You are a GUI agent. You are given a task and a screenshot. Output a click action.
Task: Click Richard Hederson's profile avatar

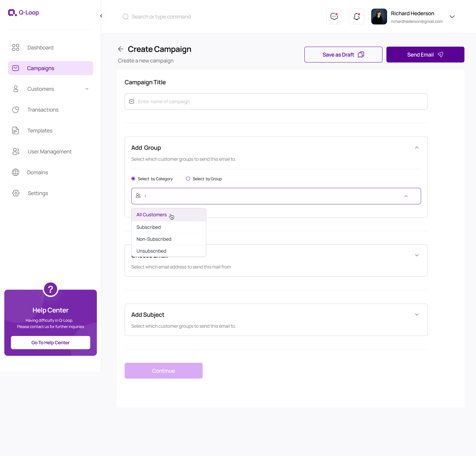379,17
